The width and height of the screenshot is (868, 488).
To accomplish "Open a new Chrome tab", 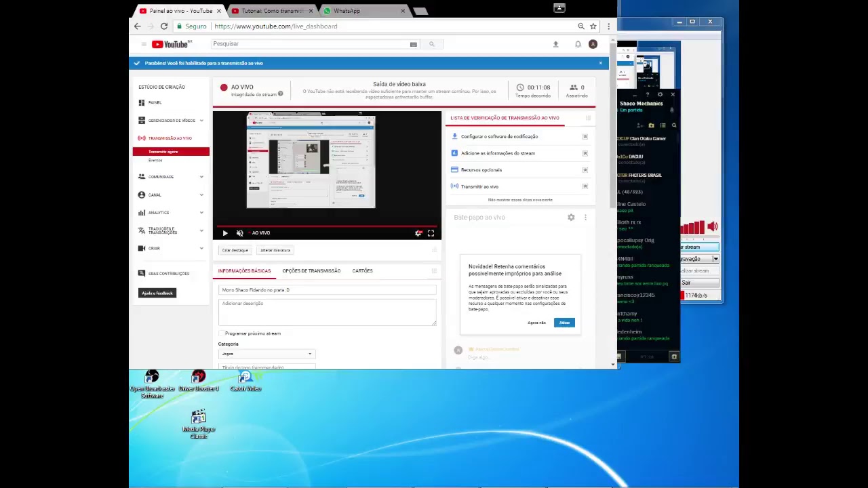I will point(420,11).
